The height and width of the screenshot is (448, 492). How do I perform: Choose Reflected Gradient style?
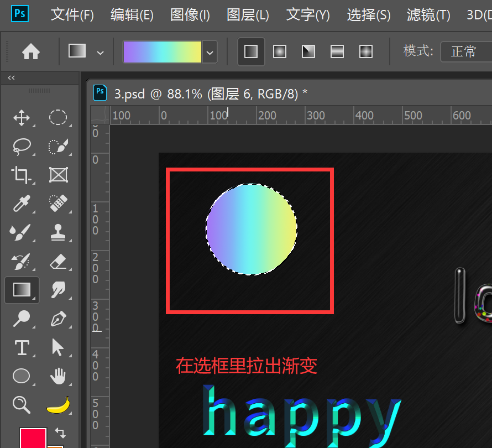337,51
